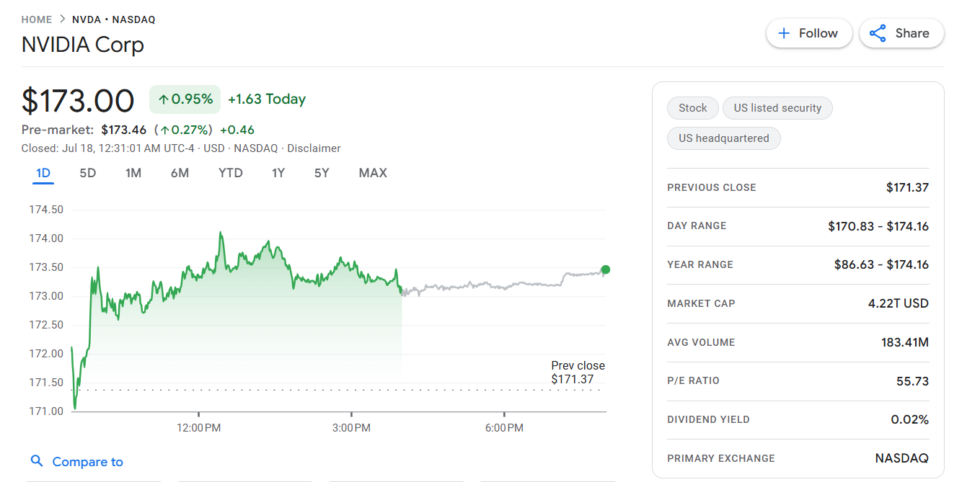The height and width of the screenshot is (482, 980).
Task: Click the share icon in Share button
Action: pos(878,33)
